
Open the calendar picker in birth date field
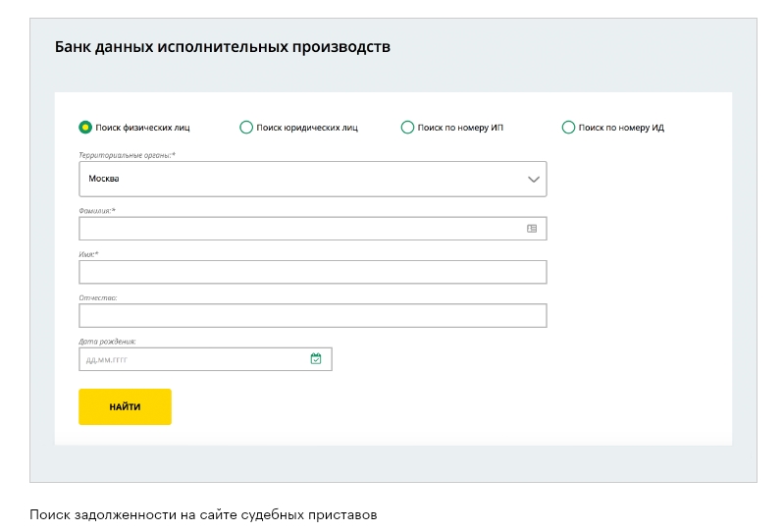pos(316,359)
